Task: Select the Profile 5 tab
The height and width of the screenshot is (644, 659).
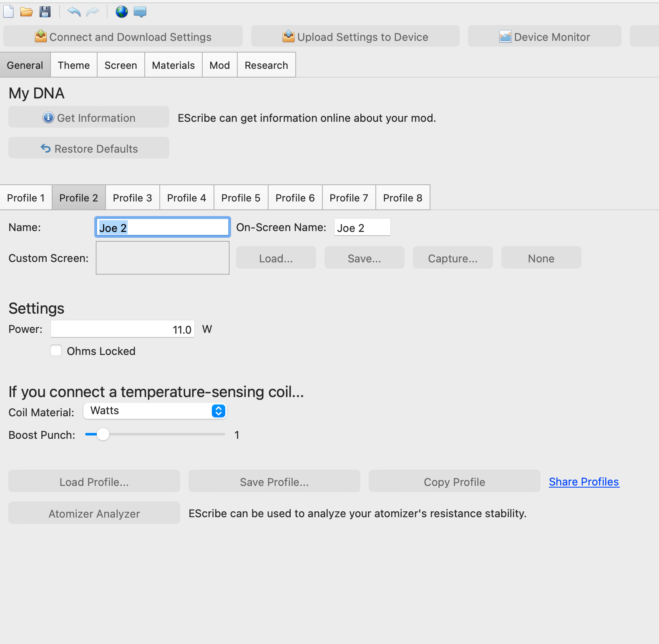Action: pyautogui.click(x=241, y=198)
